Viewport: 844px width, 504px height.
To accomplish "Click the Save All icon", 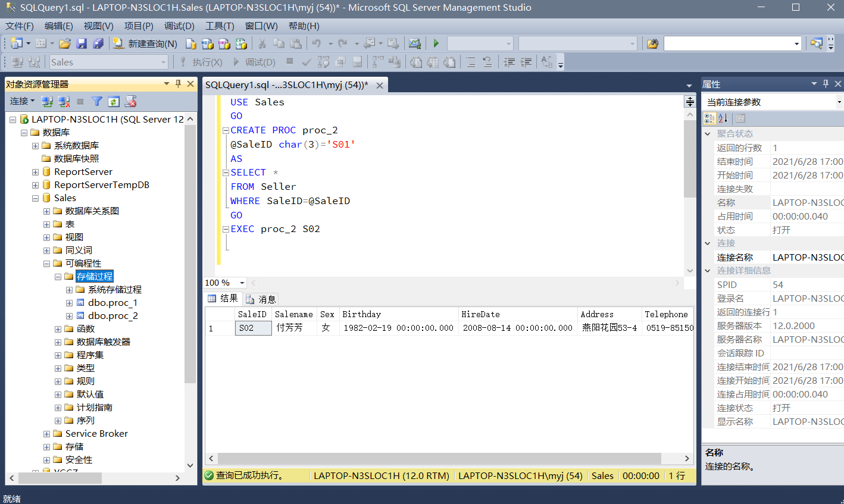I will [98, 43].
